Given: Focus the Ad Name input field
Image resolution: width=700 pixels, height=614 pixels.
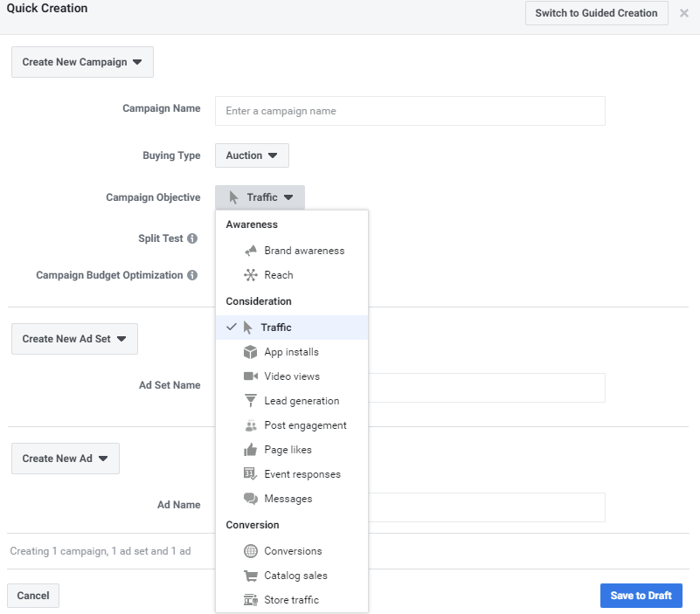Looking at the screenshot, I should [x=487, y=507].
